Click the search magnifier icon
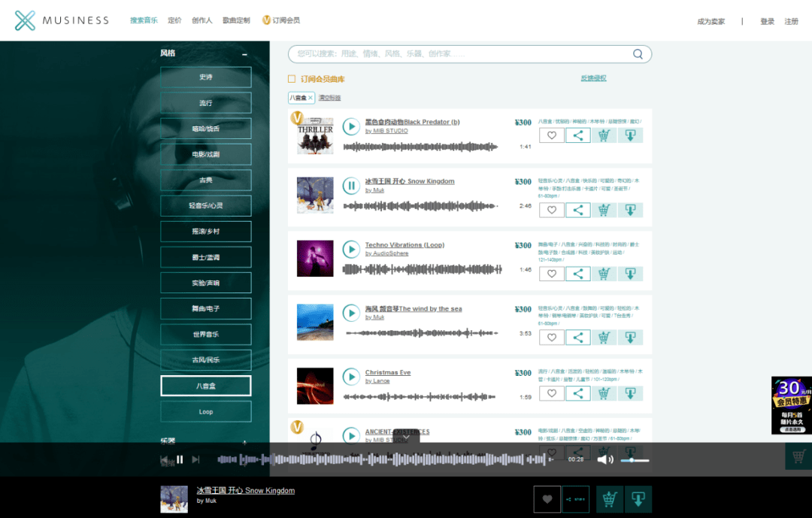The image size is (812, 518). coord(638,54)
